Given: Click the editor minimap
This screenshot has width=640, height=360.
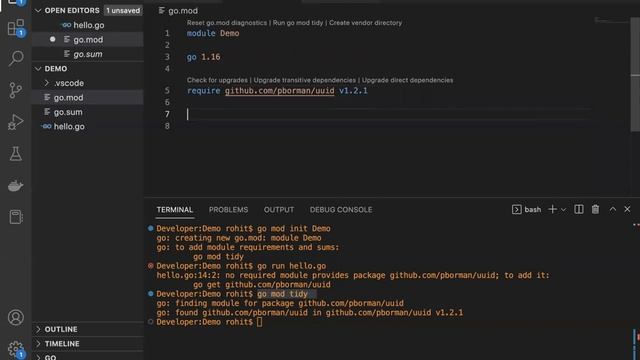Looking at the screenshot, I should tap(611, 20).
